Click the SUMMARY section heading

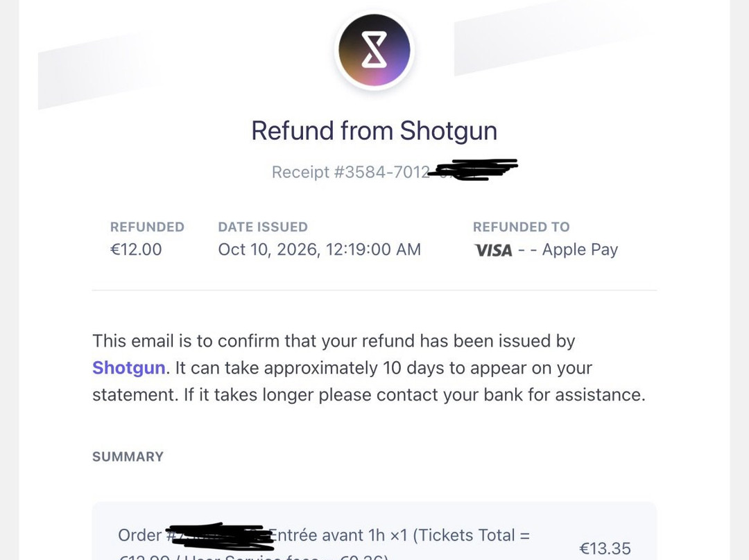128,457
